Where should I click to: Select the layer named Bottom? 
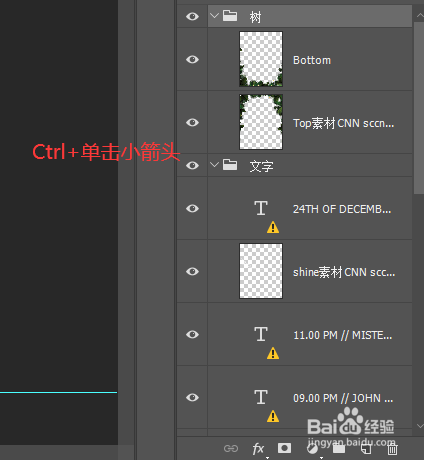[312, 60]
